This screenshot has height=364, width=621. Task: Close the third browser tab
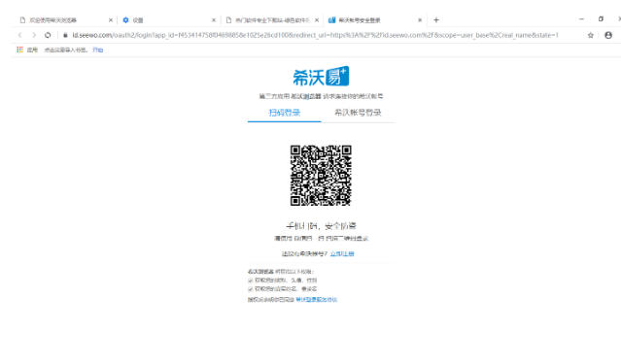pos(317,19)
